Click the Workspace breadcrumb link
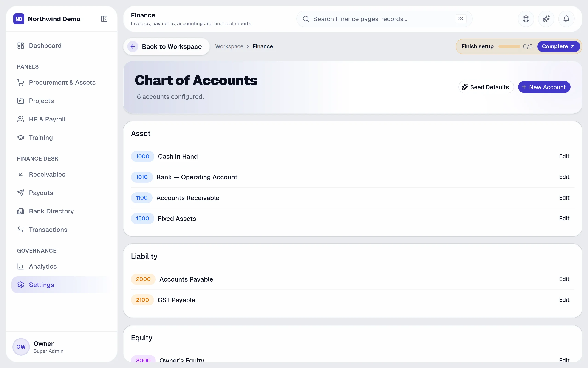588x368 pixels. 229,46
